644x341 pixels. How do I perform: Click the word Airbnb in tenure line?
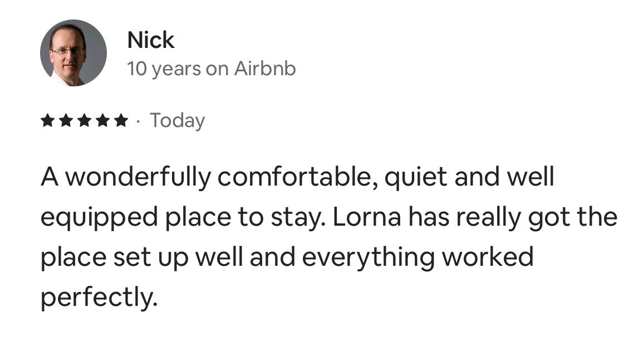265,69
